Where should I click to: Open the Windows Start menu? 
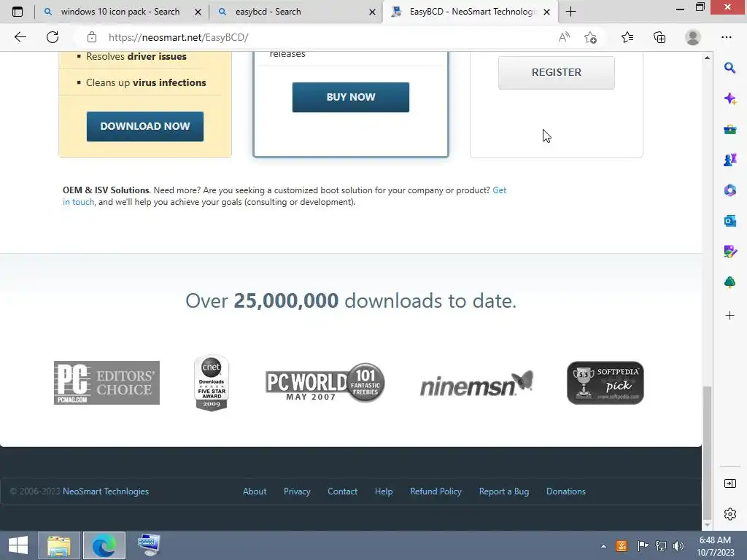[18, 545]
